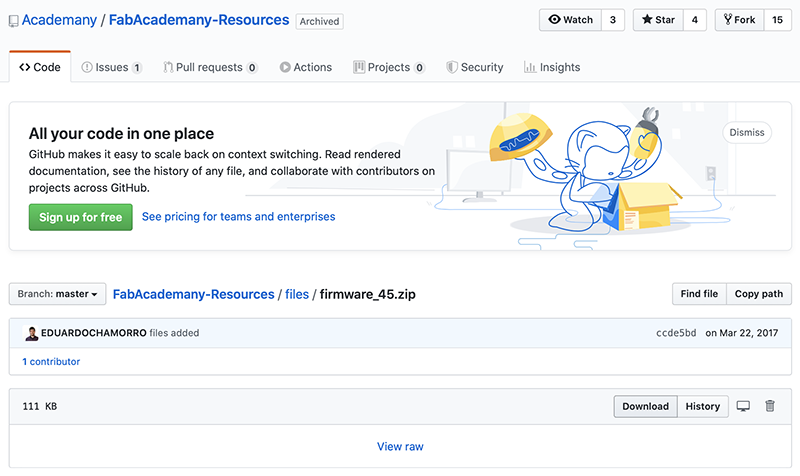Click the on Mar 22, 2017 date
Viewport: 800px width, 476px height.
742,333
